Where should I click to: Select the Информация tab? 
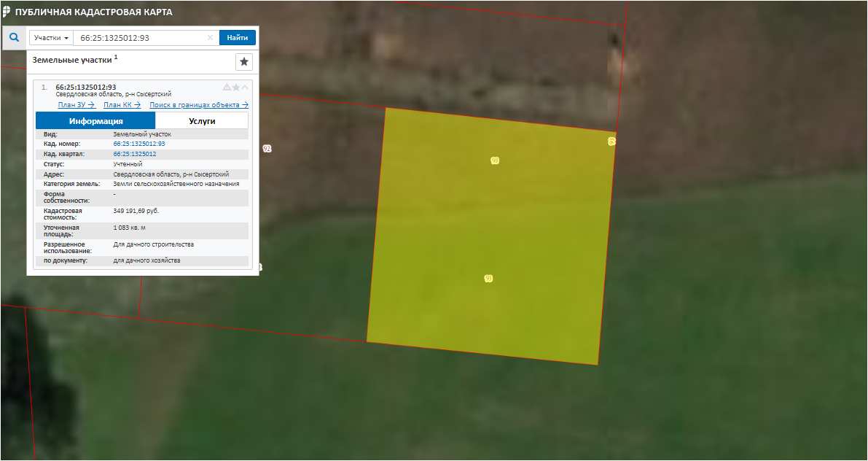(x=95, y=121)
